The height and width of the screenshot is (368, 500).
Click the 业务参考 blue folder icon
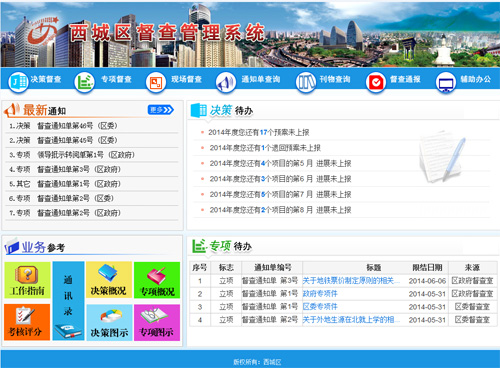pos(12,247)
